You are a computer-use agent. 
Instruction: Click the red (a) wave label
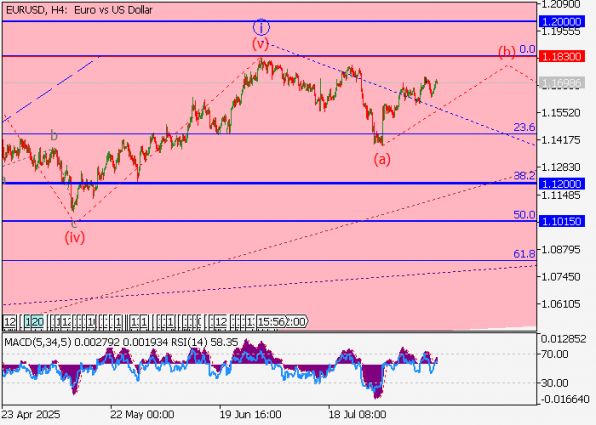[x=382, y=159]
